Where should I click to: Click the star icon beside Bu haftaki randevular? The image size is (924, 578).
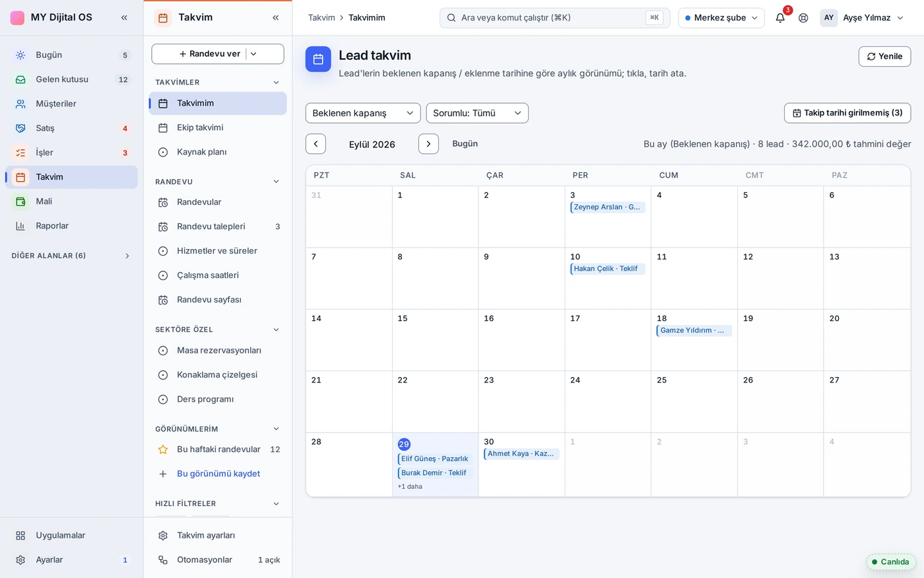pyautogui.click(x=163, y=449)
